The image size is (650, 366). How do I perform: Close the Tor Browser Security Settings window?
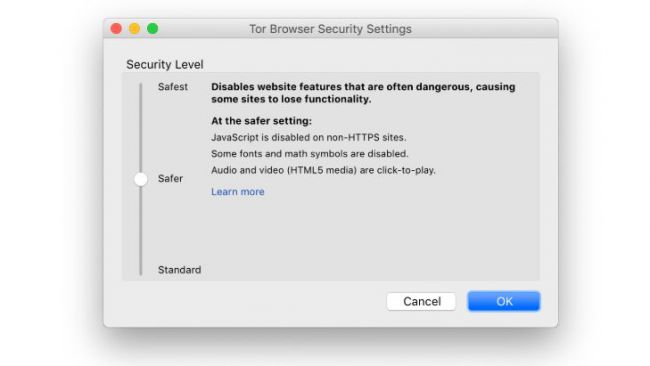116,29
